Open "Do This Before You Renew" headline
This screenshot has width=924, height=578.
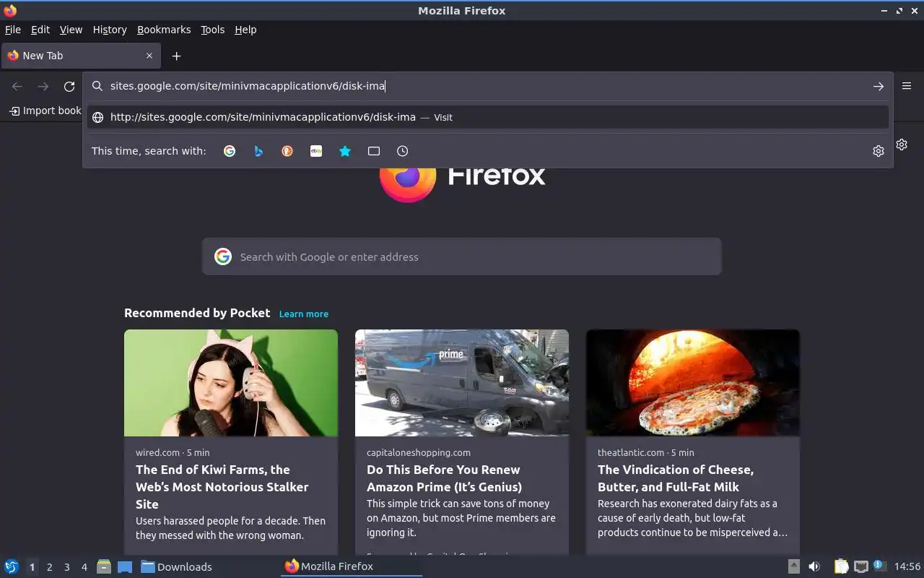pyautogui.click(x=444, y=478)
